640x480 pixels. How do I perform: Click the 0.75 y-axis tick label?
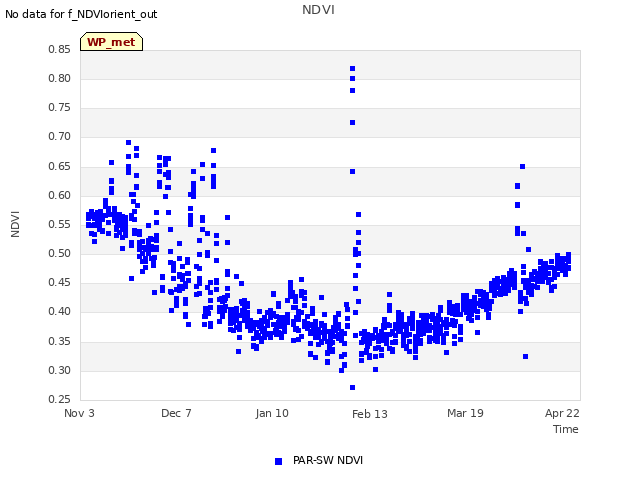(60, 107)
